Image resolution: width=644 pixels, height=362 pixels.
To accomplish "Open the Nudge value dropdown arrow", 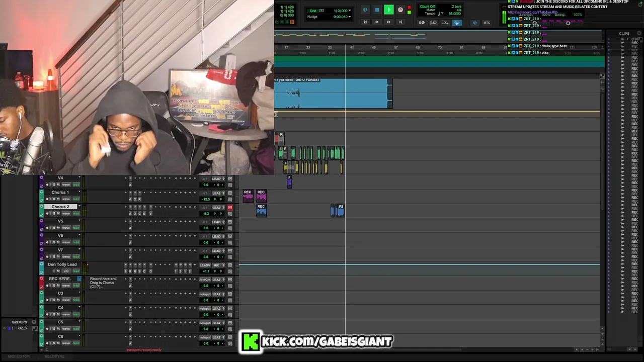I will (x=350, y=17).
